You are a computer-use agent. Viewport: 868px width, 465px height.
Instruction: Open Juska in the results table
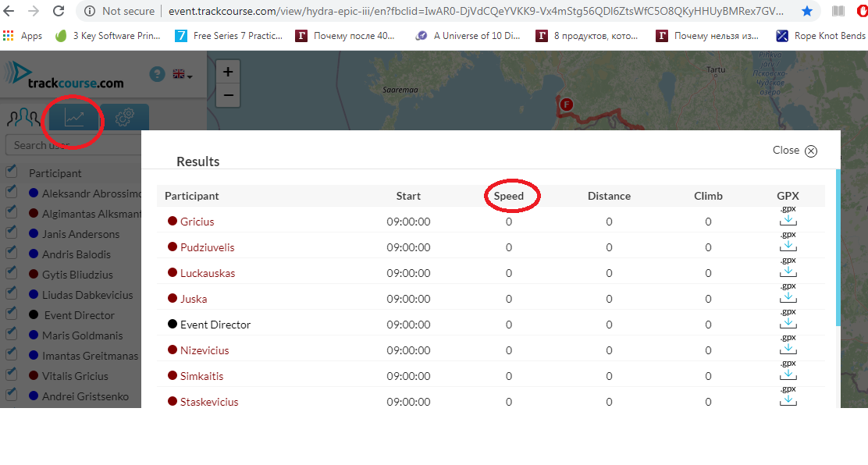pyautogui.click(x=194, y=299)
